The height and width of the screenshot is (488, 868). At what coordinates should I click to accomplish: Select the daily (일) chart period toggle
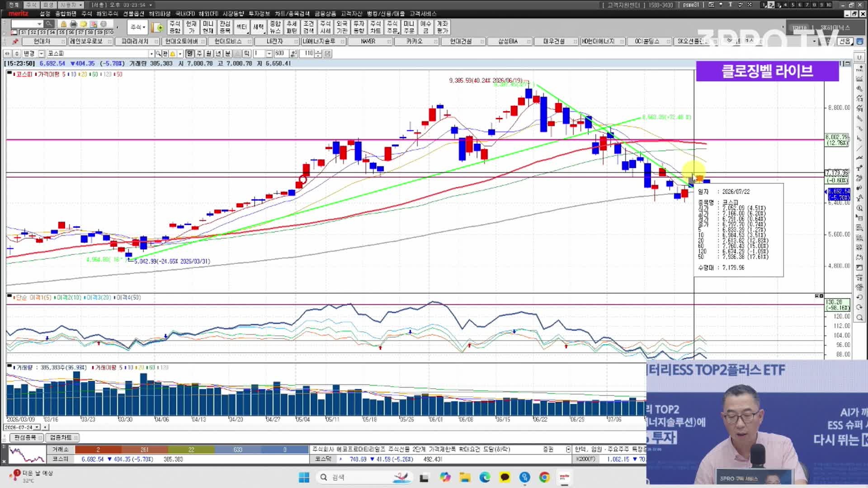click(x=190, y=53)
